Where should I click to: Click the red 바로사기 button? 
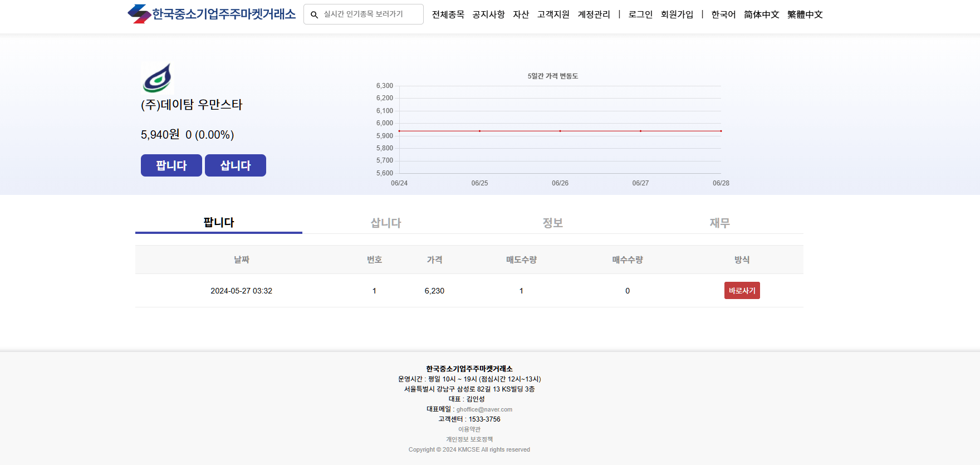tap(742, 291)
